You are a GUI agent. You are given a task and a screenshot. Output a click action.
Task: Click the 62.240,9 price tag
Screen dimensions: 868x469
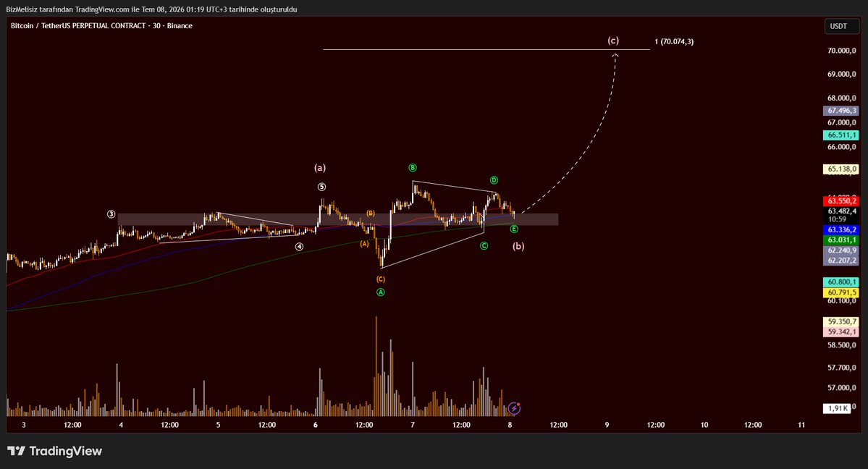click(841, 250)
